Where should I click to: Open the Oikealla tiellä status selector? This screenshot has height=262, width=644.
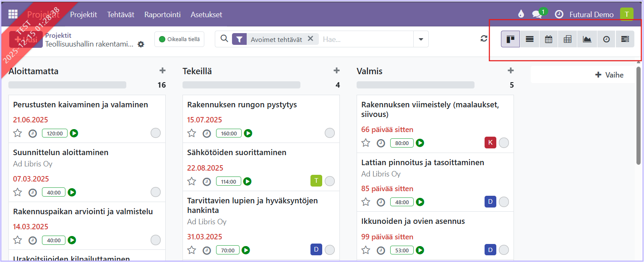coord(179,39)
